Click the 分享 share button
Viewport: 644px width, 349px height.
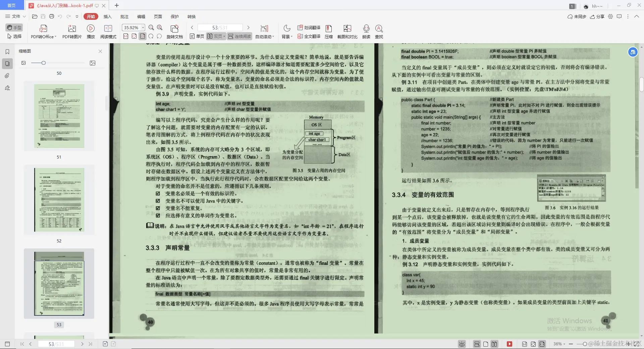(598, 16)
